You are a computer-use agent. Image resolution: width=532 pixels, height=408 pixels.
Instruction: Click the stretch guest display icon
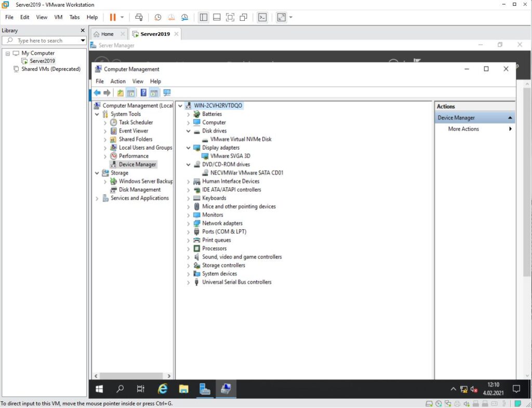click(x=281, y=17)
